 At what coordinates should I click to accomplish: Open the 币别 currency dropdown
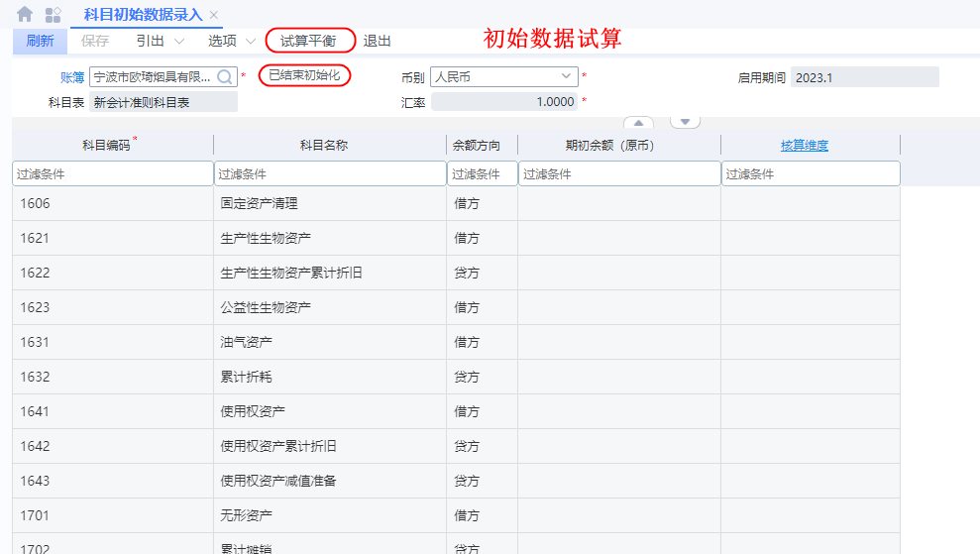click(567, 77)
